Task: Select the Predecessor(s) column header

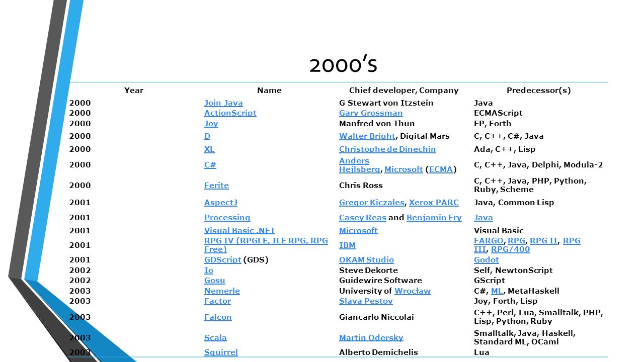Action: tap(538, 90)
